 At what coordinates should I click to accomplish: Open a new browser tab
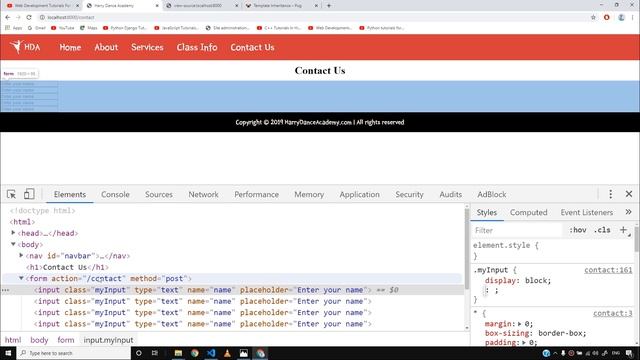pos(329,6)
